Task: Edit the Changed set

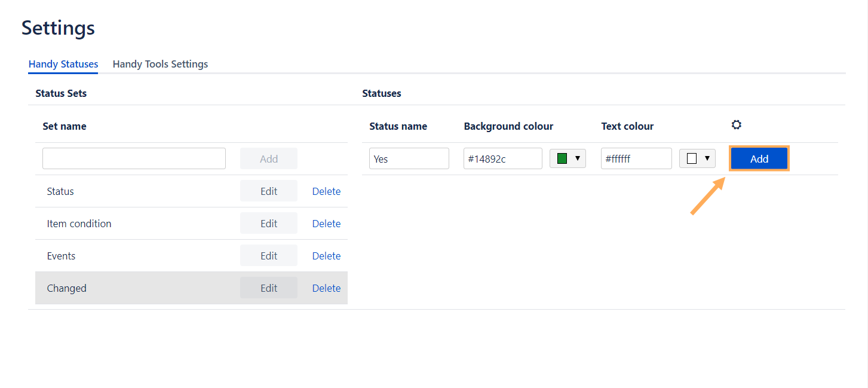Action: tap(269, 288)
